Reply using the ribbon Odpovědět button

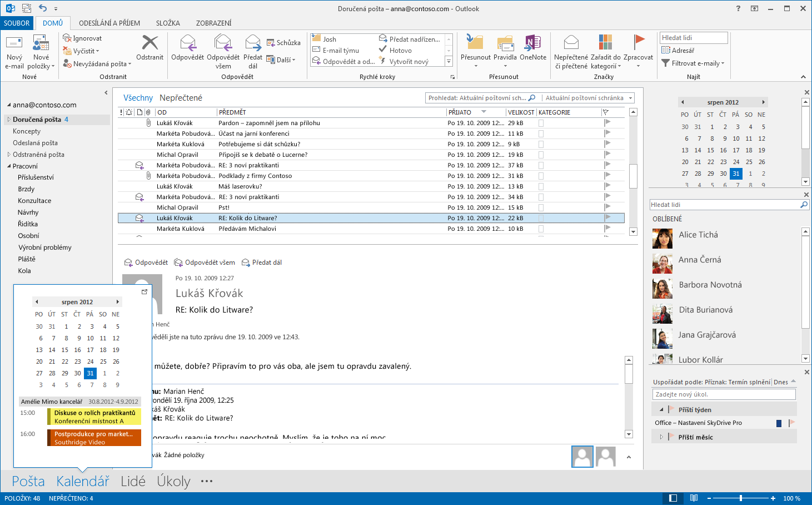click(x=187, y=48)
